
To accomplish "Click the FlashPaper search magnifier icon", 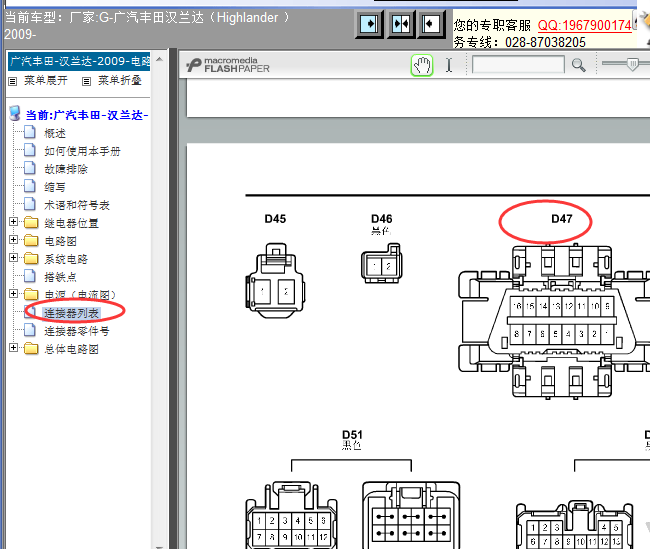I will 579,65.
